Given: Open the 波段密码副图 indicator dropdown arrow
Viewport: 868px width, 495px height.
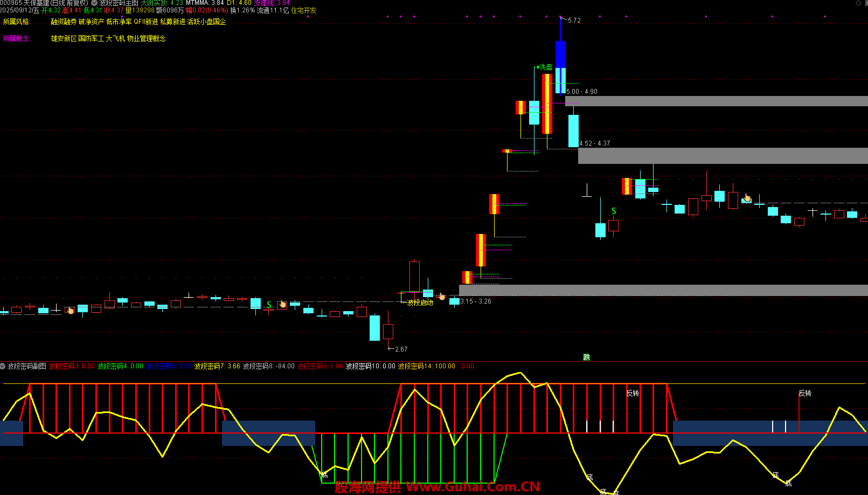Looking at the screenshot, I should (x=3, y=366).
